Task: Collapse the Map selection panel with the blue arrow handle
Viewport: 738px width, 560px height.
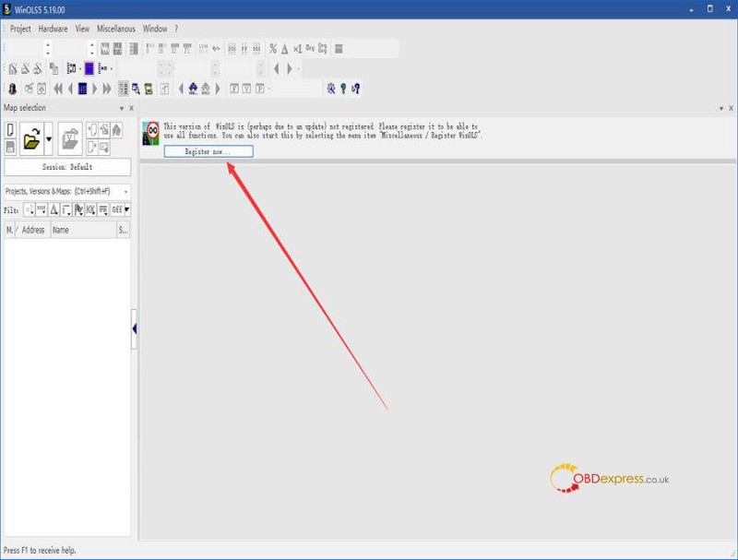Action: (x=134, y=329)
